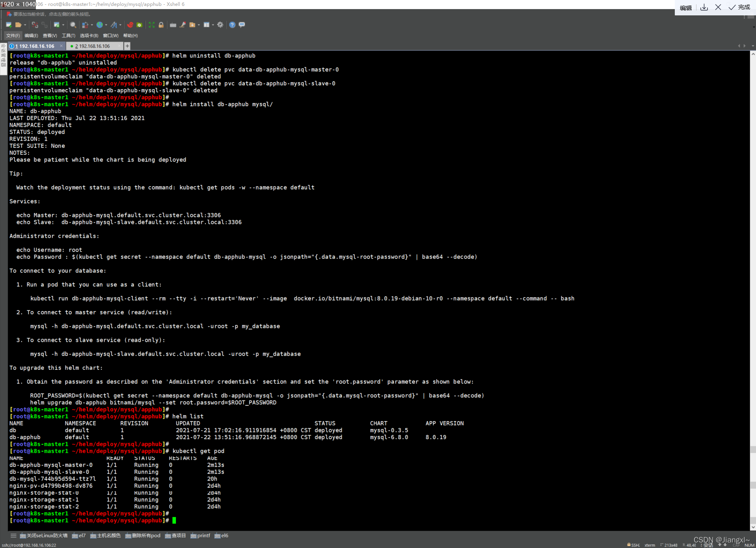Viewport: 756px width, 548px height.
Task: Launch Xmanager with green icon
Action: coord(140,25)
